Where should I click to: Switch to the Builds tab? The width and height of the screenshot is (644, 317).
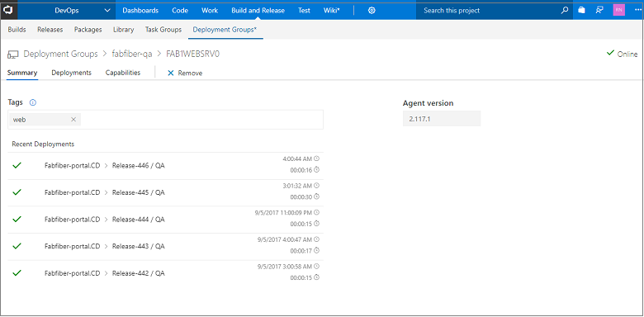[x=17, y=30]
